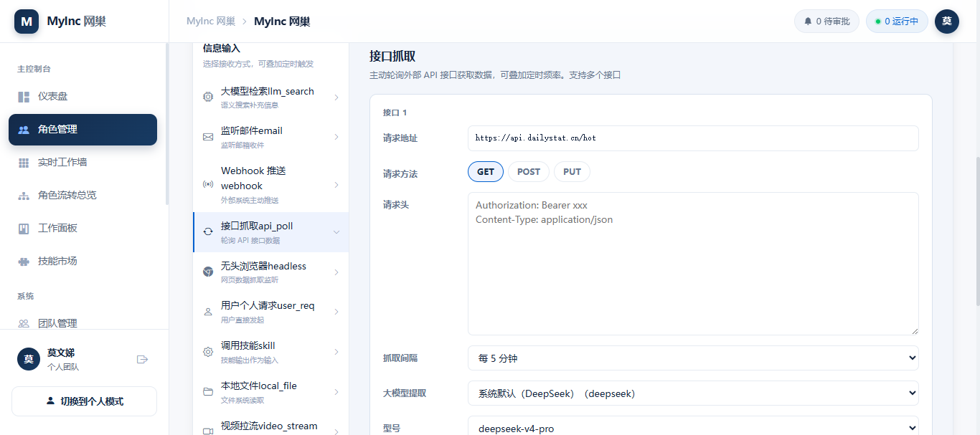This screenshot has width=980, height=435.
Task: Select the PUT request method
Action: (x=572, y=172)
